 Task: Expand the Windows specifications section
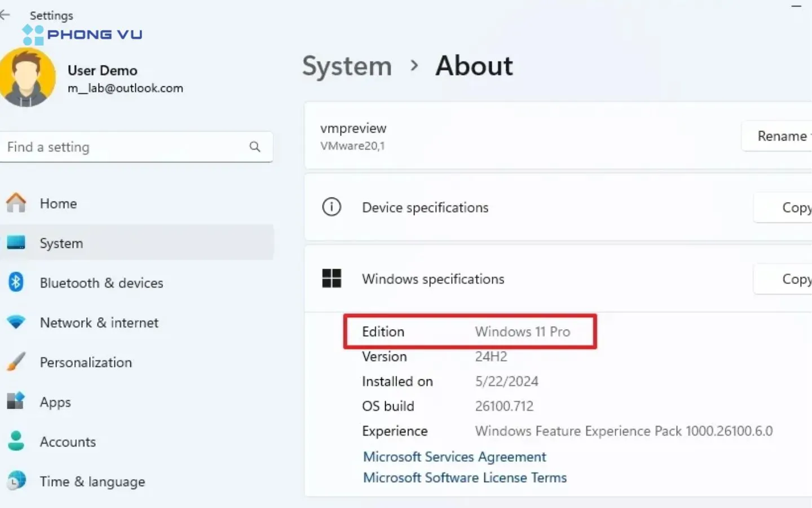(x=507, y=278)
